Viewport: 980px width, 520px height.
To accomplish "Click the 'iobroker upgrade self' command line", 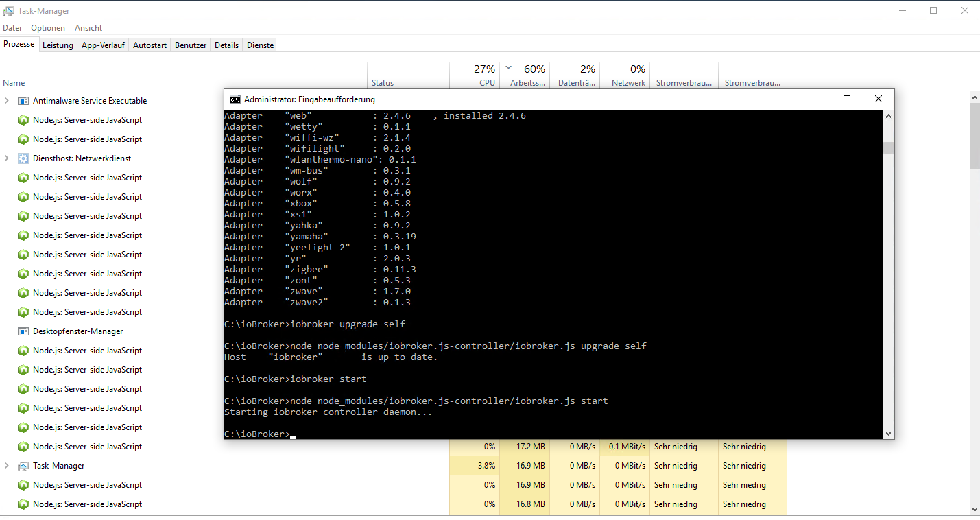I will tap(314, 324).
